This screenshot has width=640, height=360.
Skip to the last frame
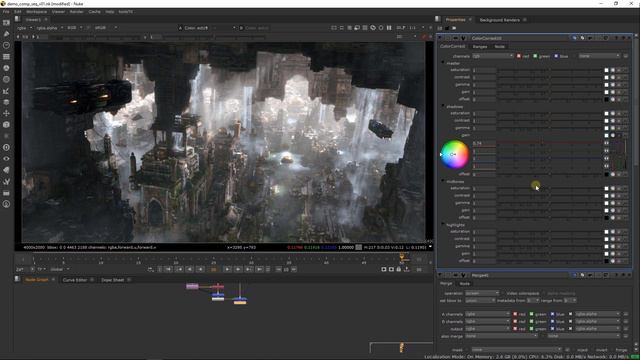(x=260, y=269)
